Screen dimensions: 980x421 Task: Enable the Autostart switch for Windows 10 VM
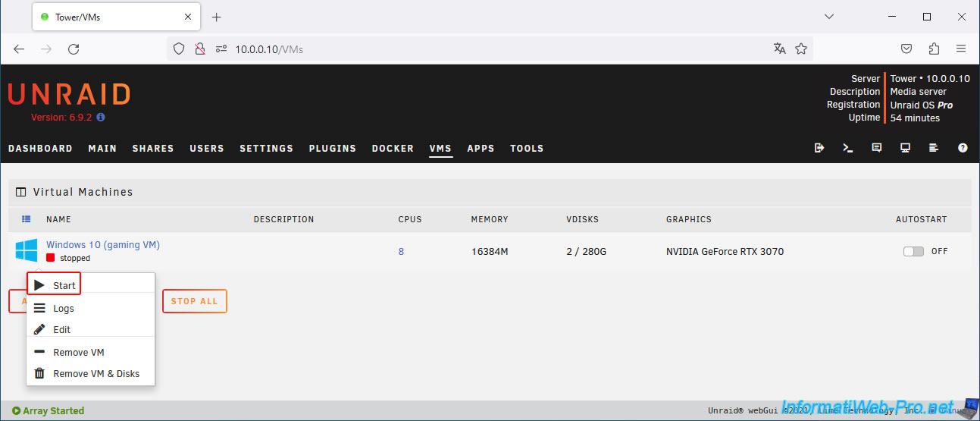(x=913, y=251)
